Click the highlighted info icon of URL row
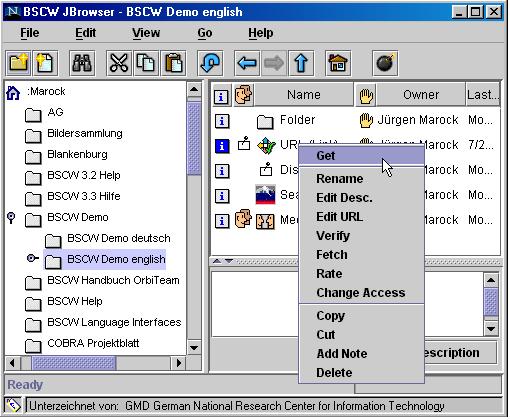Viewport: 510px width, 420px height. tap(222, 146)
